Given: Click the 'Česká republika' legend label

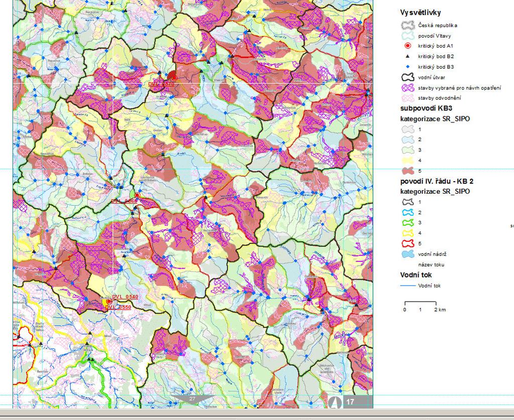Looking at the screenshot, I should point(438,25).
